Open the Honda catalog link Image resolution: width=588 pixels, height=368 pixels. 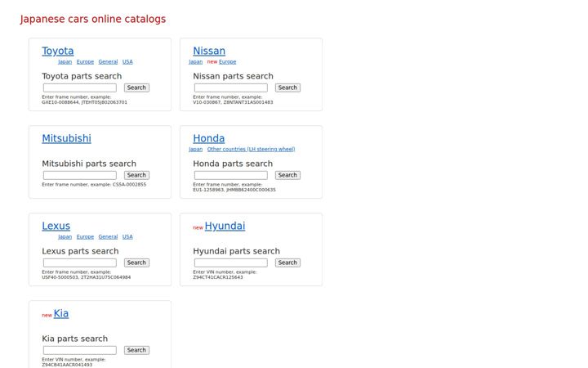208,138
